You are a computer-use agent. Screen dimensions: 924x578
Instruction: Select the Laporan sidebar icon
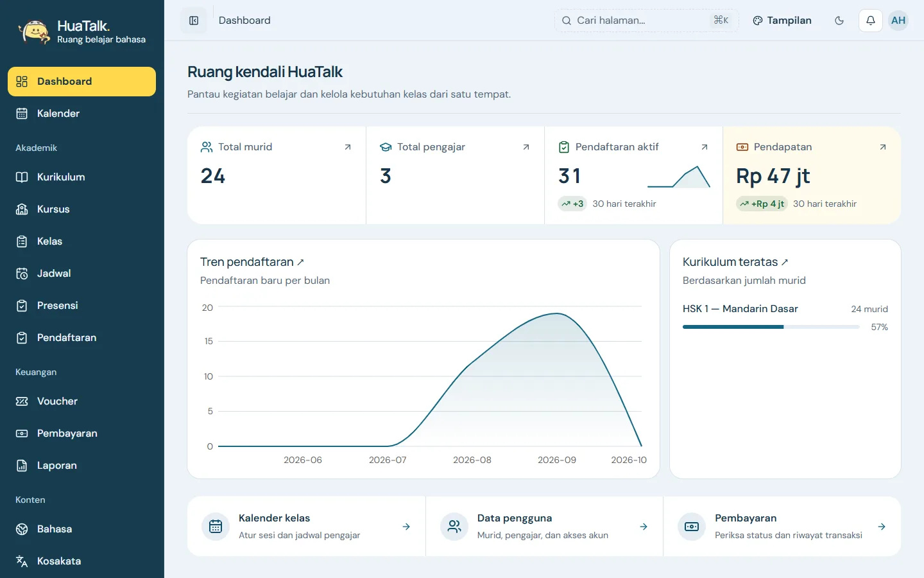pos(22,466)
